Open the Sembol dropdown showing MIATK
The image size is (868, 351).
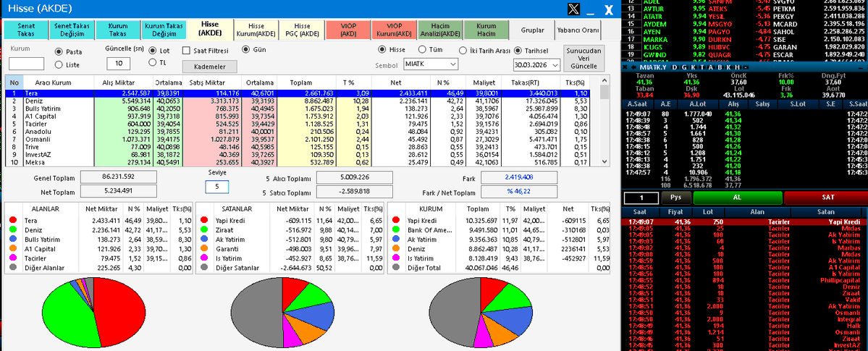coord(431,64)
